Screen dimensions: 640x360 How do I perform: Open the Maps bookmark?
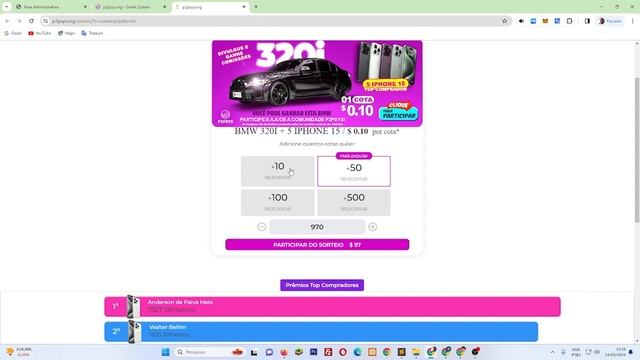(x=67, y=33)
